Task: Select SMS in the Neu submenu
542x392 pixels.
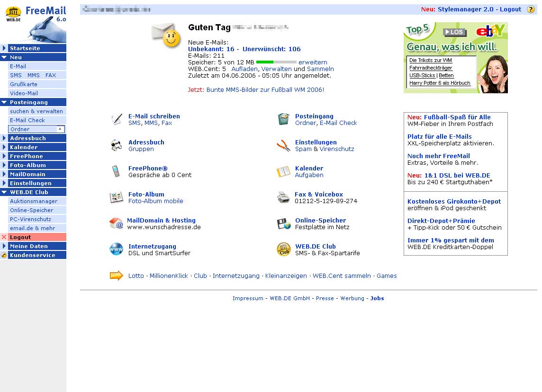Action: (x=16, y=75)
